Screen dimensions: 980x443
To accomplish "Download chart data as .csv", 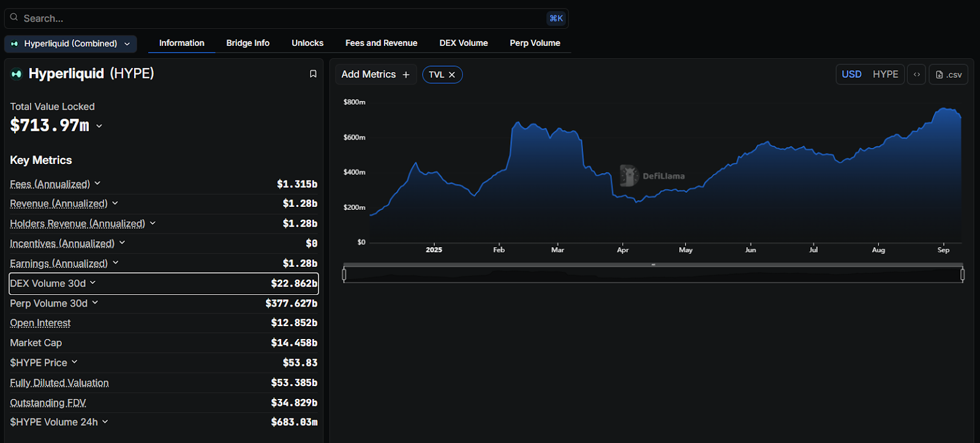I will point(948,75).
